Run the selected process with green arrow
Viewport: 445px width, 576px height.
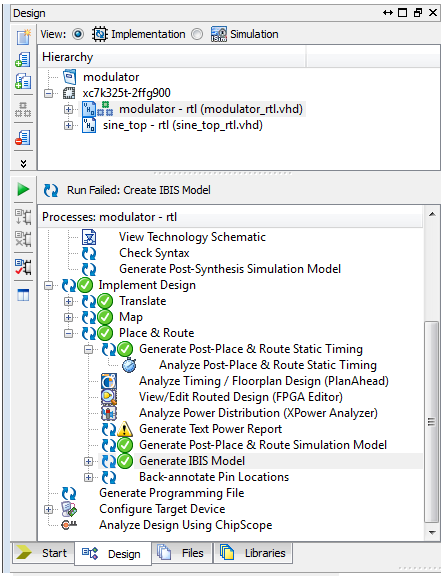tap(23, 190)
